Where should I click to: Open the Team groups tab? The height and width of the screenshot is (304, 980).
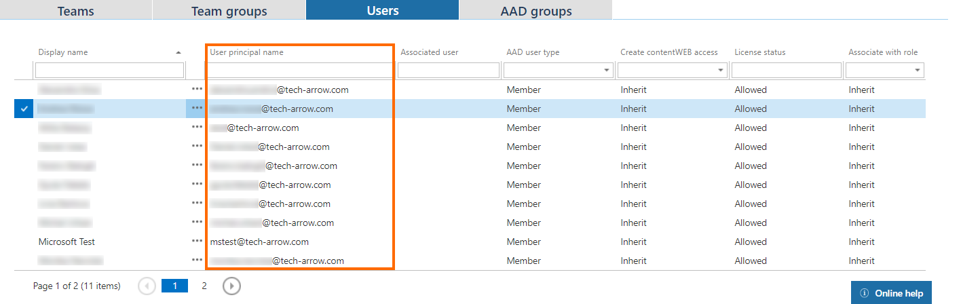[x=229, y=11]
